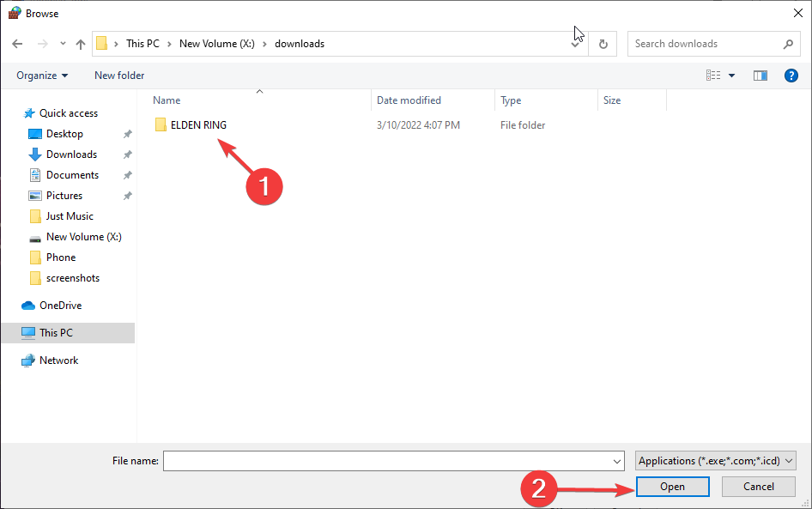Open the Applications file type filter dropdown
Image resolution: width=812 pixels, height=509 pixels.
716,461
